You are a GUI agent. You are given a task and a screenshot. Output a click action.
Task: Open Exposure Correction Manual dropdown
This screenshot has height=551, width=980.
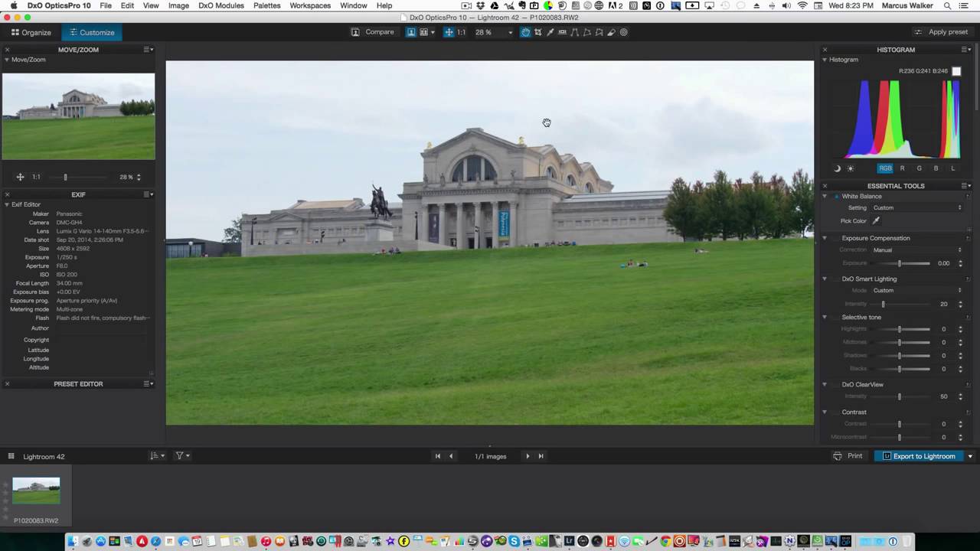[916, 250]
